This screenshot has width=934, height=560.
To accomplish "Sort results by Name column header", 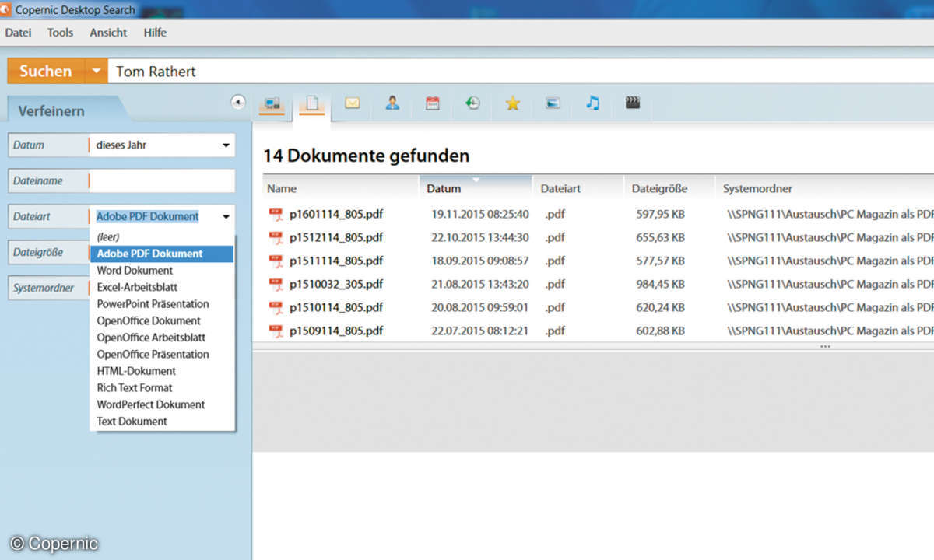I will tap(341, 188).
